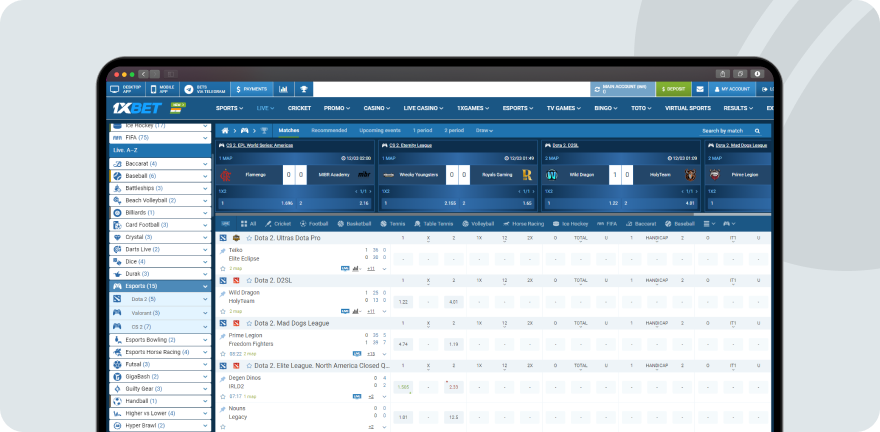
Task: Filter live events by Table Tennis
Action: (x=434, y=223)
